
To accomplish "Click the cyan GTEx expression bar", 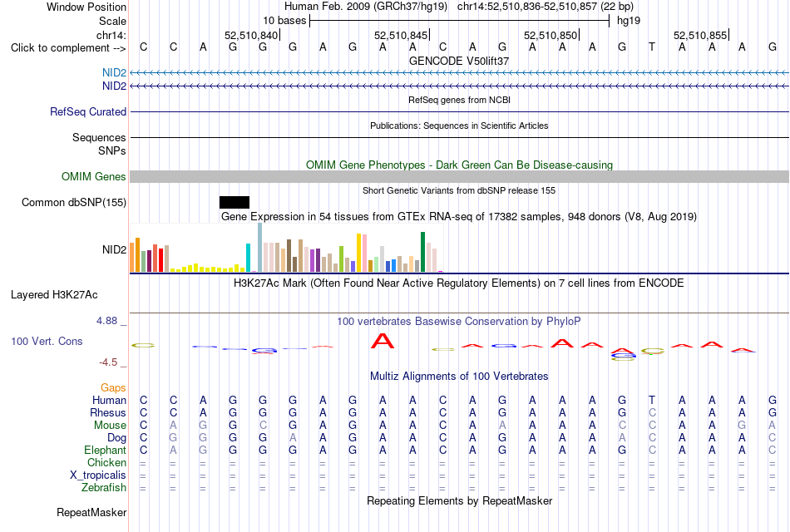I will tap(248, 258).
